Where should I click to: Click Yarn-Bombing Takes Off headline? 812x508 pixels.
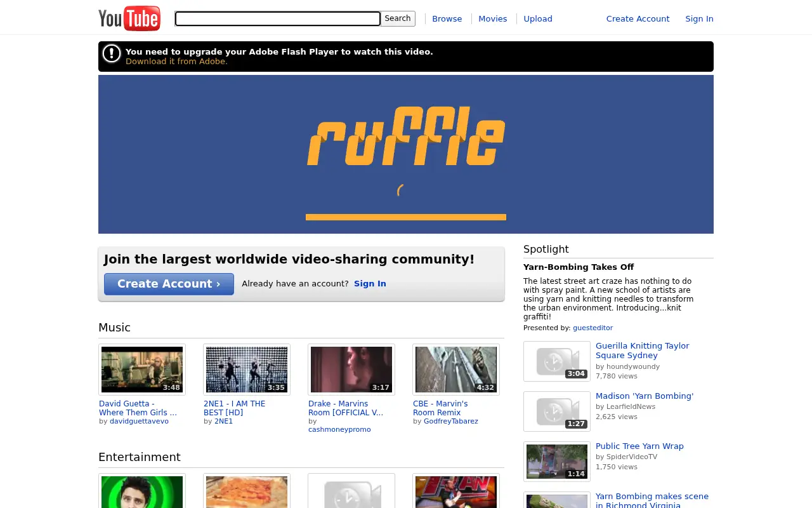(x=579, y=267)
